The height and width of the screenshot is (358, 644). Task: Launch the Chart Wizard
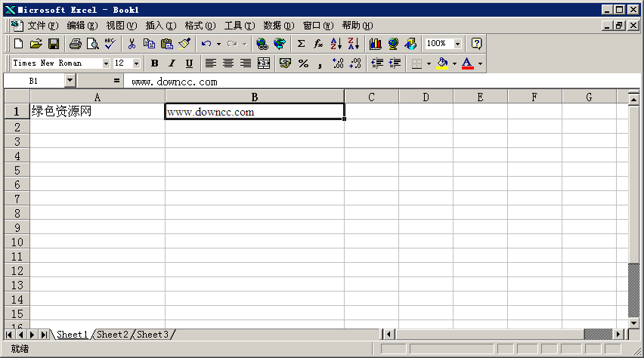point(375,44)
